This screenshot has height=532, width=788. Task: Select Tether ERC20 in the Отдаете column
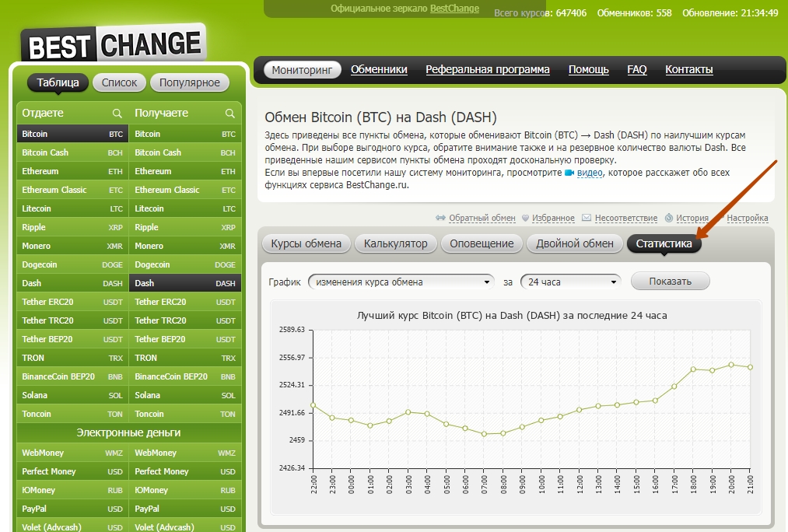coord(72,302)
